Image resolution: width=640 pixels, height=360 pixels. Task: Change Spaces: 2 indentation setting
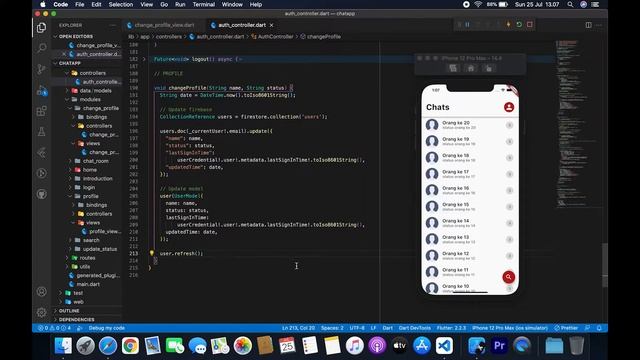pyautogui.click(x=332, y=328)
